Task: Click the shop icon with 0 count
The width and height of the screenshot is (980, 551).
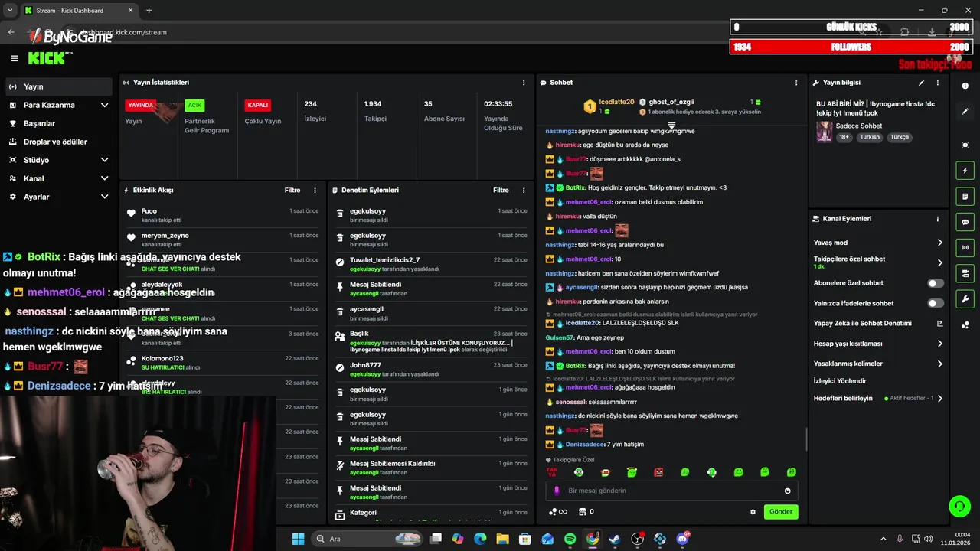Action: pos(586,511)
